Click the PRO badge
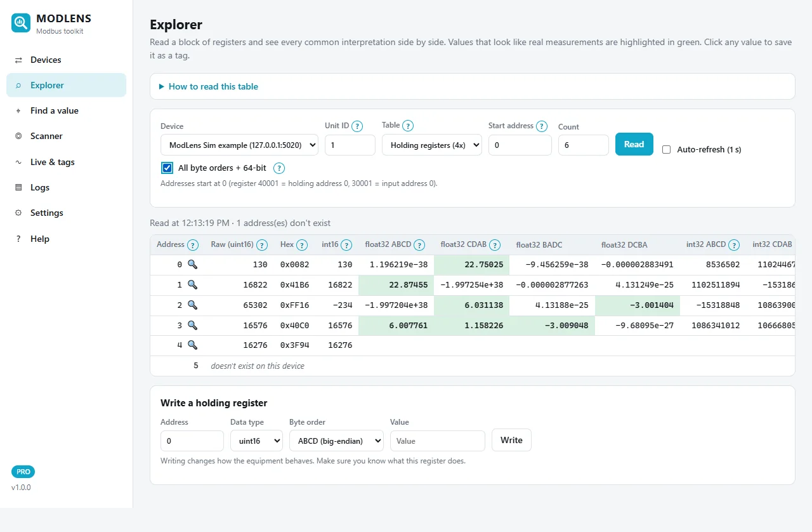This screenshot has width=812, height=532. [23, 472]
